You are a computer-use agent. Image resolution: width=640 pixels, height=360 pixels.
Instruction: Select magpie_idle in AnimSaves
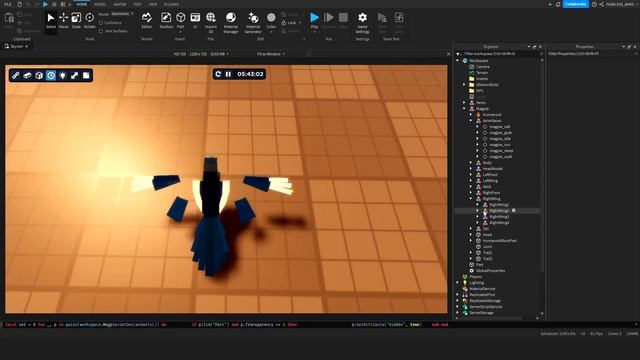pos(500,139)
